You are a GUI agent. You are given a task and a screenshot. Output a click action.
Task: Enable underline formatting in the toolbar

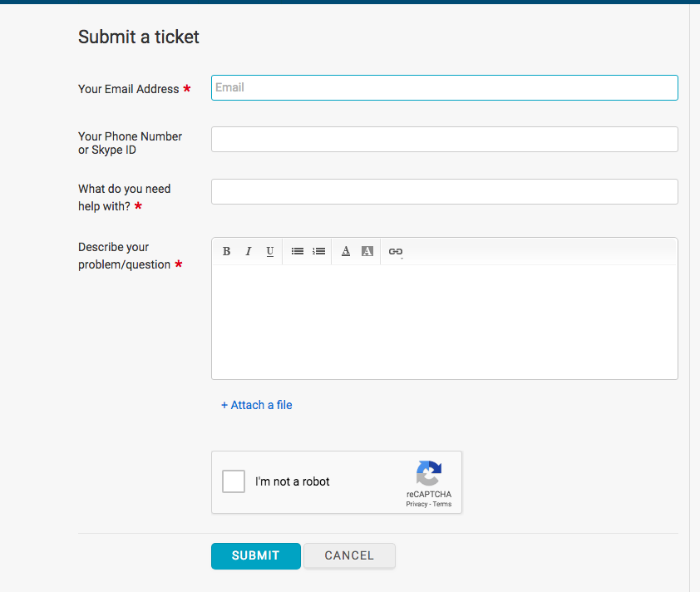pos(269,251)
